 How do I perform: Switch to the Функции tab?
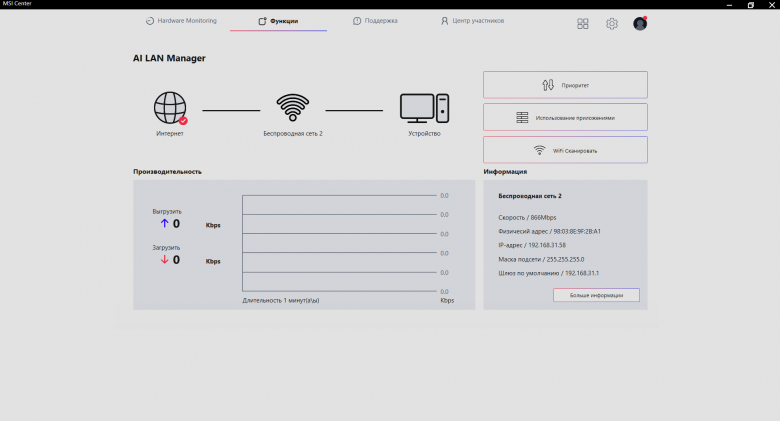[279, 21]
